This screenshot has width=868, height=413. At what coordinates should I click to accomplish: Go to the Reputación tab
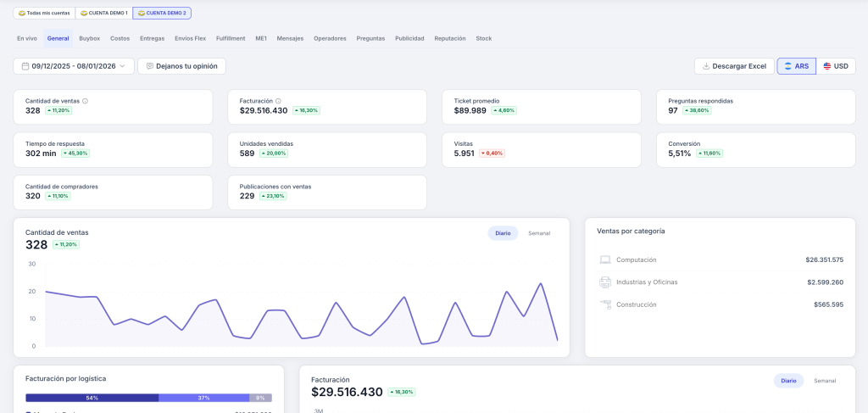point(449,38)
